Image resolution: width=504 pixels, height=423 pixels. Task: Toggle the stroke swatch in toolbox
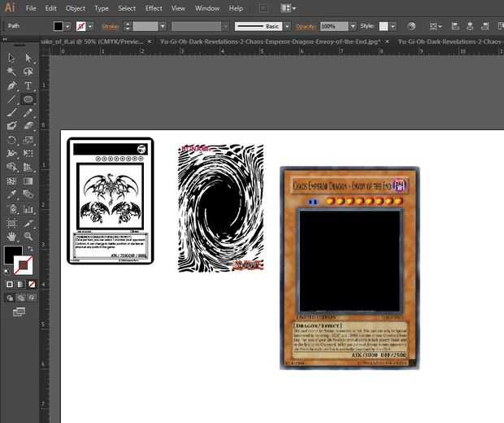(x=24, y=264)
